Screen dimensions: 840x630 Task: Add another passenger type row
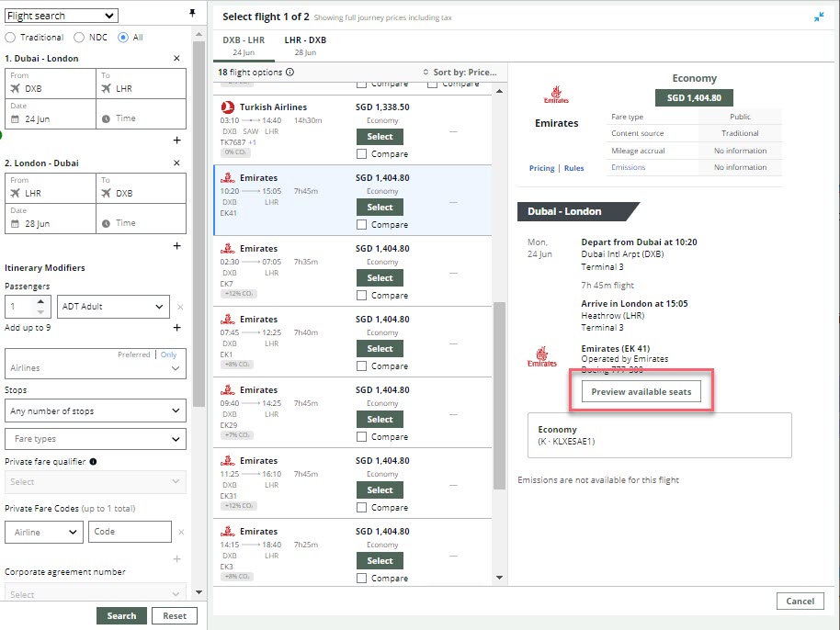coord(176,328)
